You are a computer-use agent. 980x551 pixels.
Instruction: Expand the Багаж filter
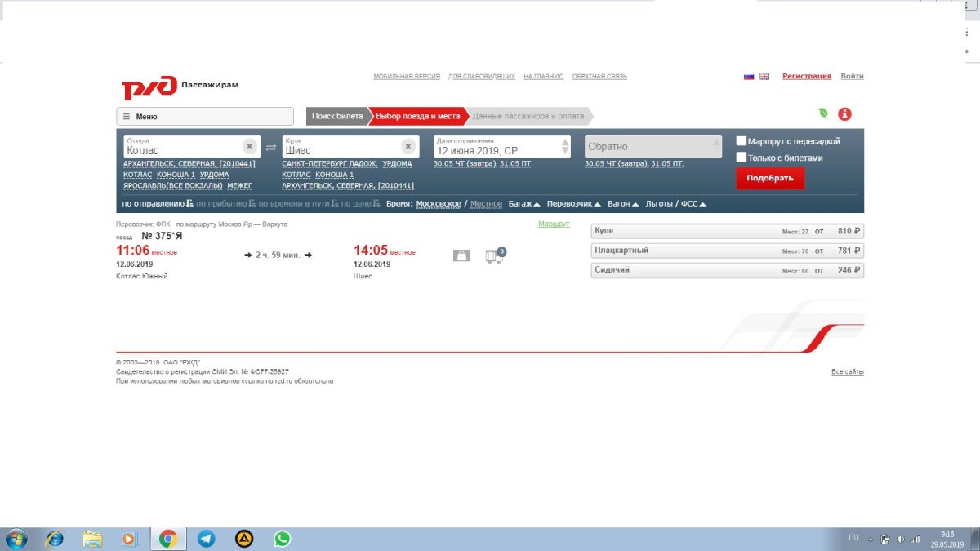(524, 203)
